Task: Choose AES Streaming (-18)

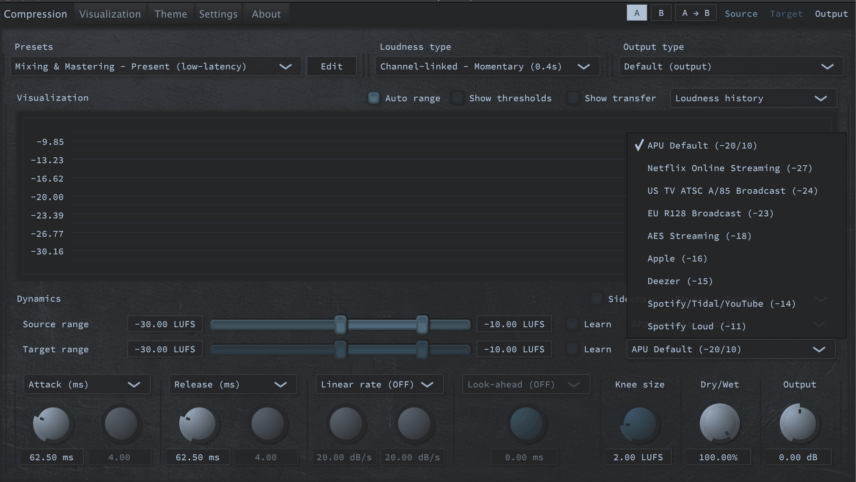Action: point(736,236)
